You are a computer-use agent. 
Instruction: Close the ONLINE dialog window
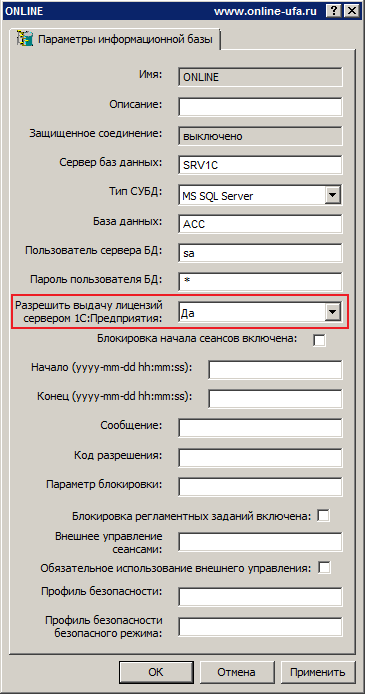[x=351, y=11]
